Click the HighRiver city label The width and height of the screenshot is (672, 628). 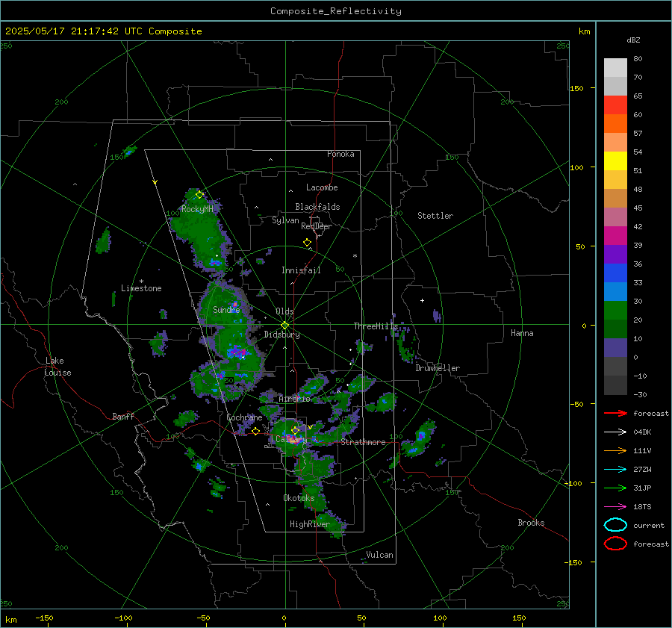(x=310, y=524)
